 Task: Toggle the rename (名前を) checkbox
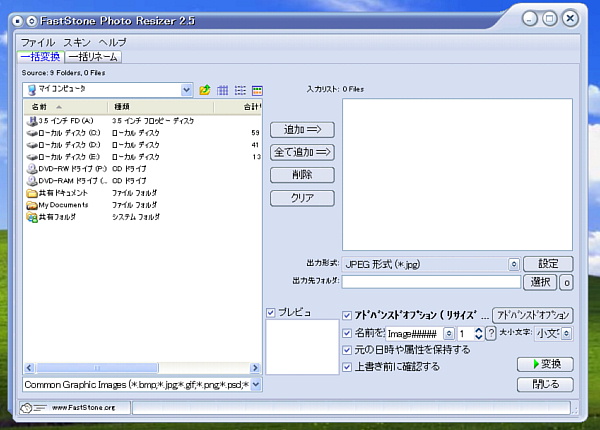click(x=347, y=333)
